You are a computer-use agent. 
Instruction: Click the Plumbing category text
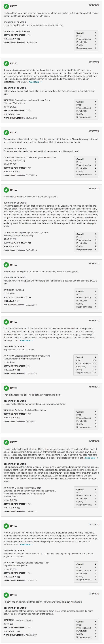coord(19,290)
